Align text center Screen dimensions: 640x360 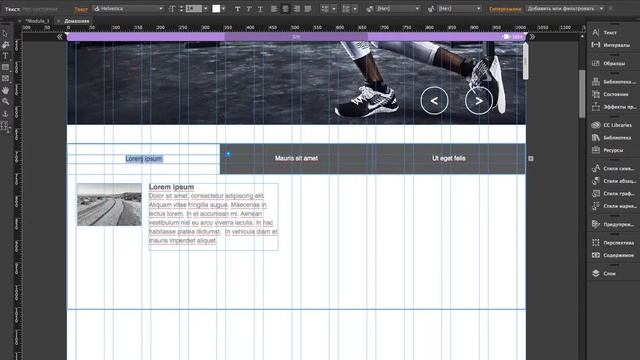[x=285, y=9]
